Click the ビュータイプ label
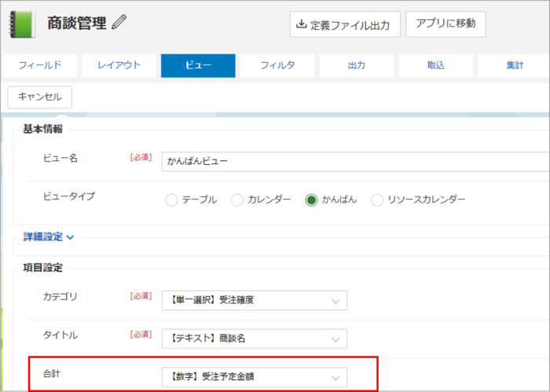 pyautogui.click(x=69, y=196)
